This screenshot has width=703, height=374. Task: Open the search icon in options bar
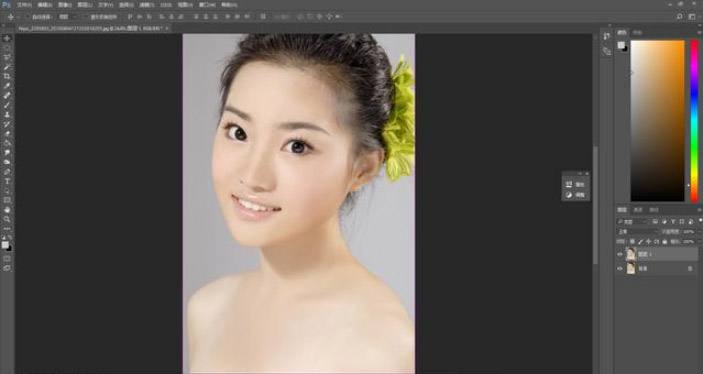click(x=680, y=17)
